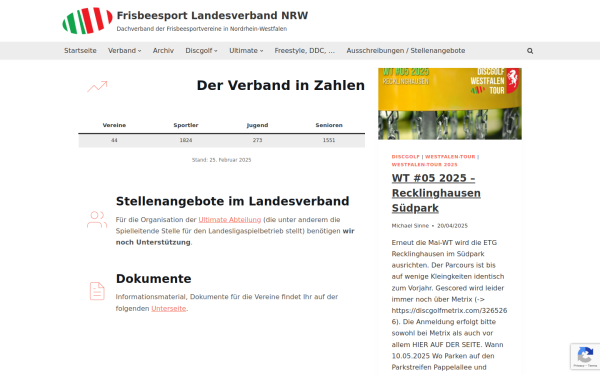Expand the Verband dropdown menu
This screenshot has width=600, height=375.
click(125, 51)
